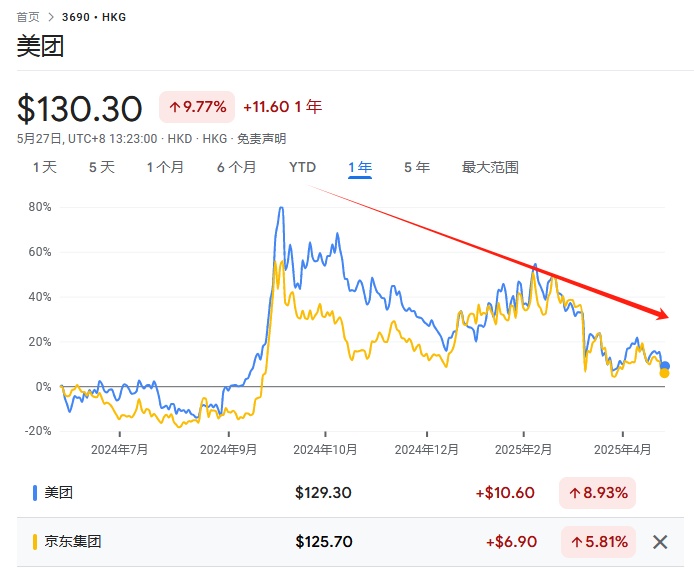The image size is (694, 571).
Task: Click the 京东集团 yellow legend color marker
Action: (36, 542)
